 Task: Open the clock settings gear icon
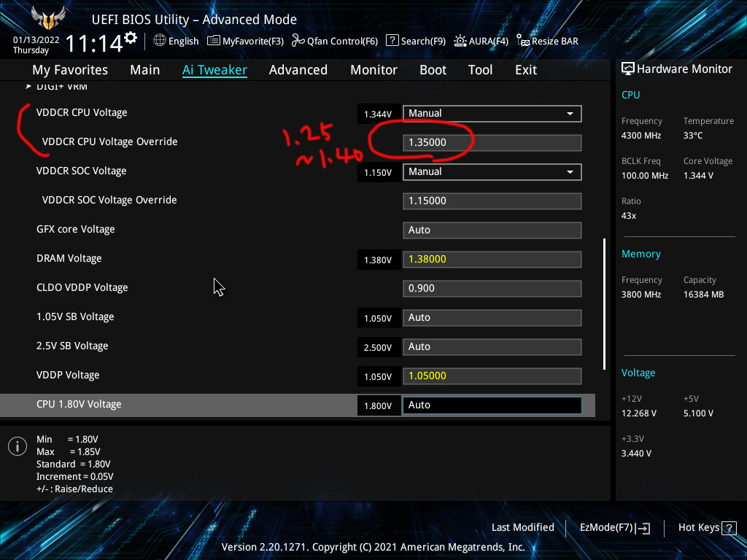131,38
